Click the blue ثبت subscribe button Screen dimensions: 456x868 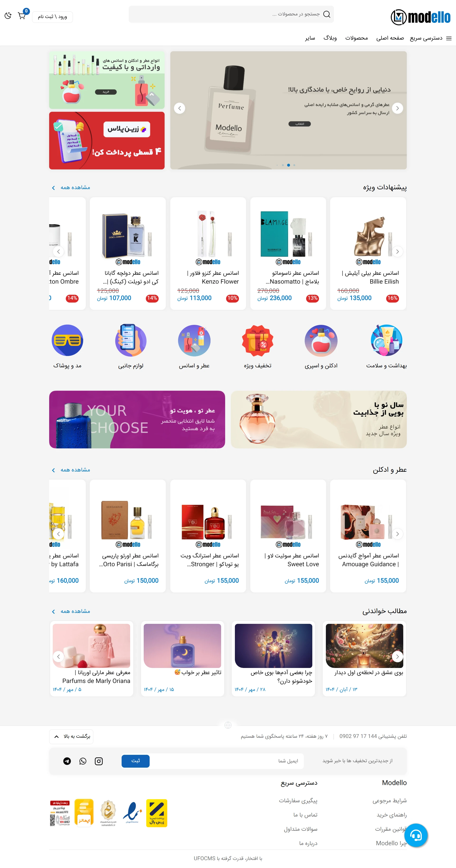coord(136,761)
